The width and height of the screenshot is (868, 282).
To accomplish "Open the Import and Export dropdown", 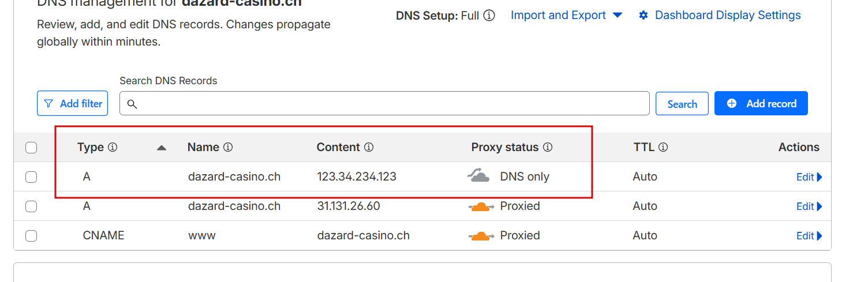I will coord(566,16).
